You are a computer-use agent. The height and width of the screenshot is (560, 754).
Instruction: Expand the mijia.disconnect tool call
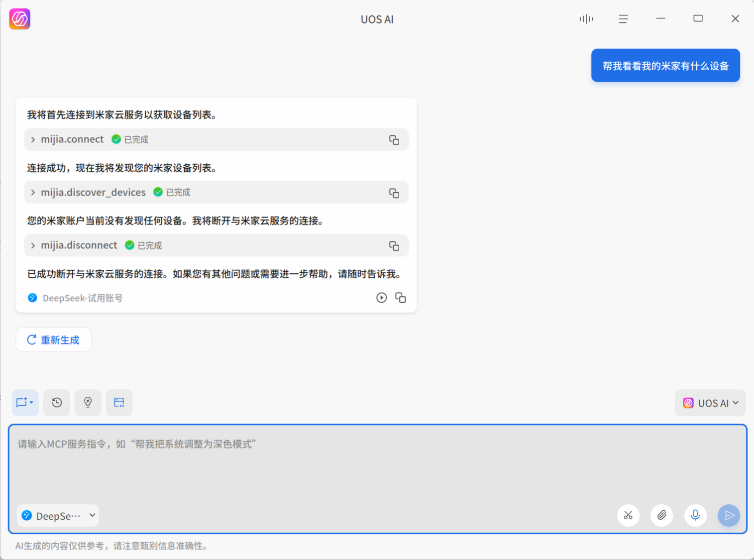[33, 245]
